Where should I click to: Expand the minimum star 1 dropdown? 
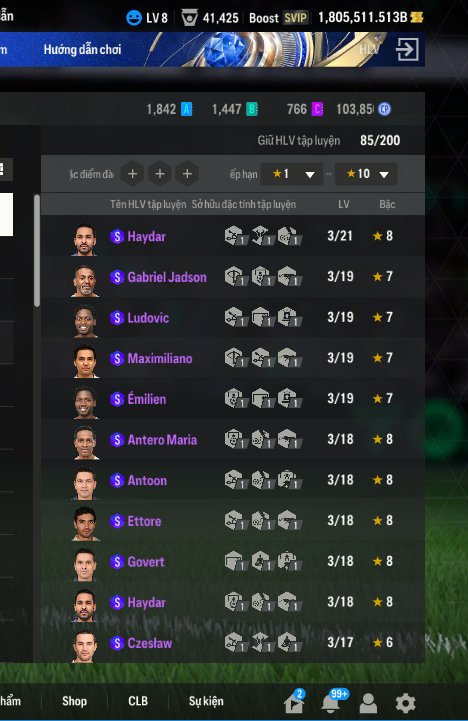point(292,174)
